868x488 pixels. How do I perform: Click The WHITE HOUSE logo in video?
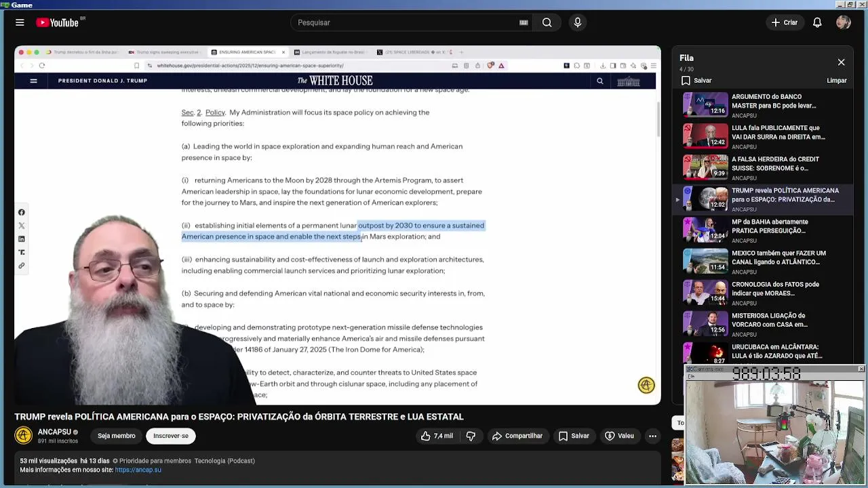335,81
